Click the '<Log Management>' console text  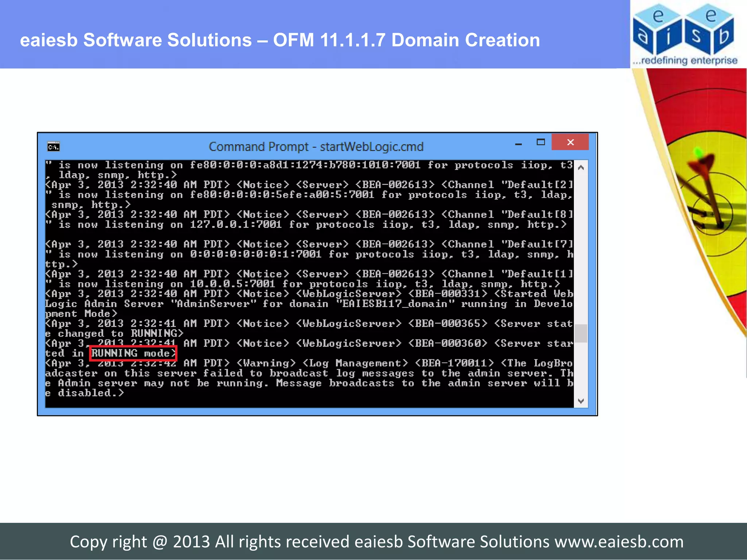coord(355,363)
